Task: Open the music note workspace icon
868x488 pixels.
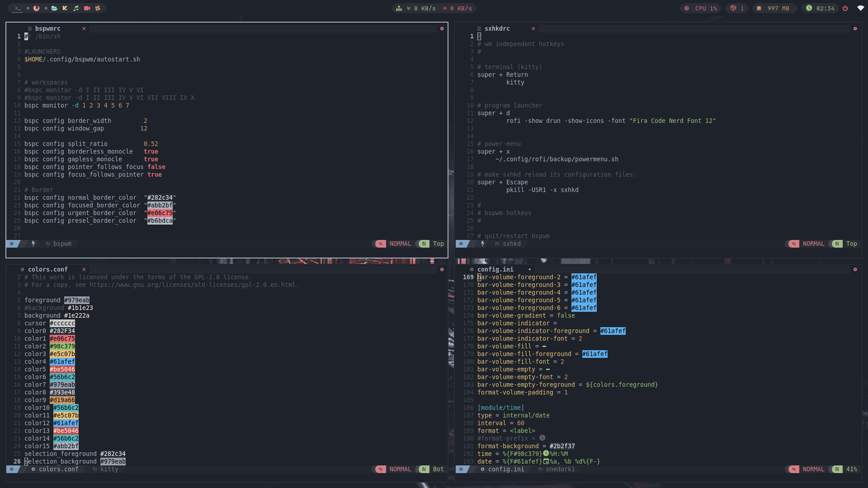Action: [76, 8]
